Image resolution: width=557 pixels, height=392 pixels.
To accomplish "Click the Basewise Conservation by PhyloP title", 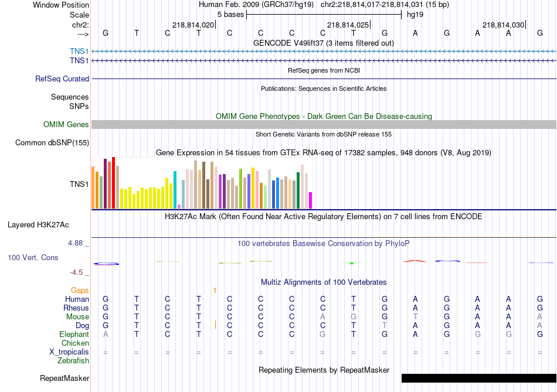I will (x=323, y=243).
